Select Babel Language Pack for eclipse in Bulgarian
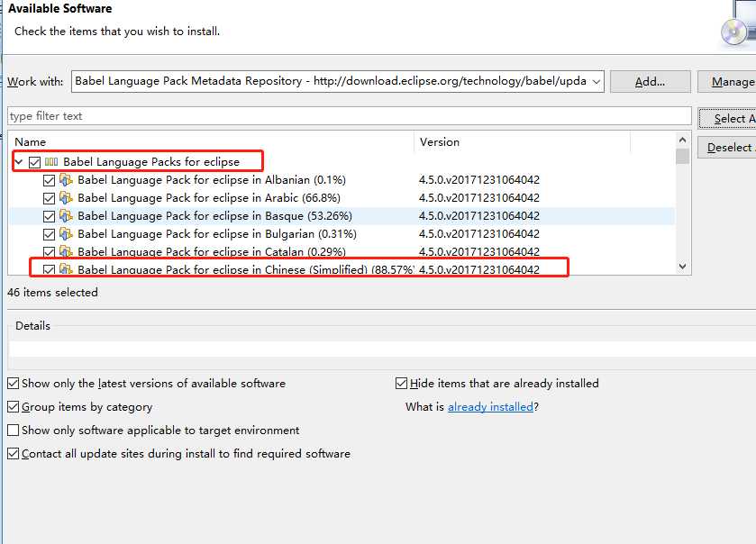The image size is (756, 544). click(x=217, y=234)
